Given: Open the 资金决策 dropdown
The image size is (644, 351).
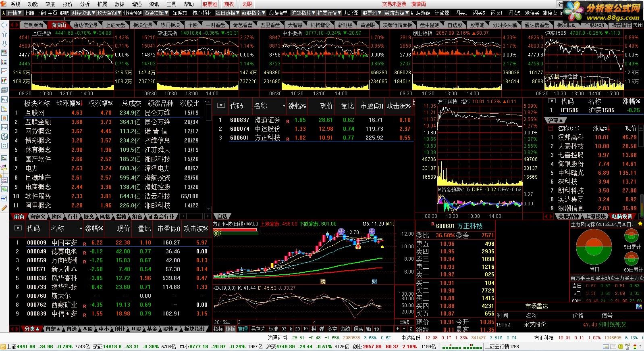Looking at the screenshot, I should click(x=156, y=13).
